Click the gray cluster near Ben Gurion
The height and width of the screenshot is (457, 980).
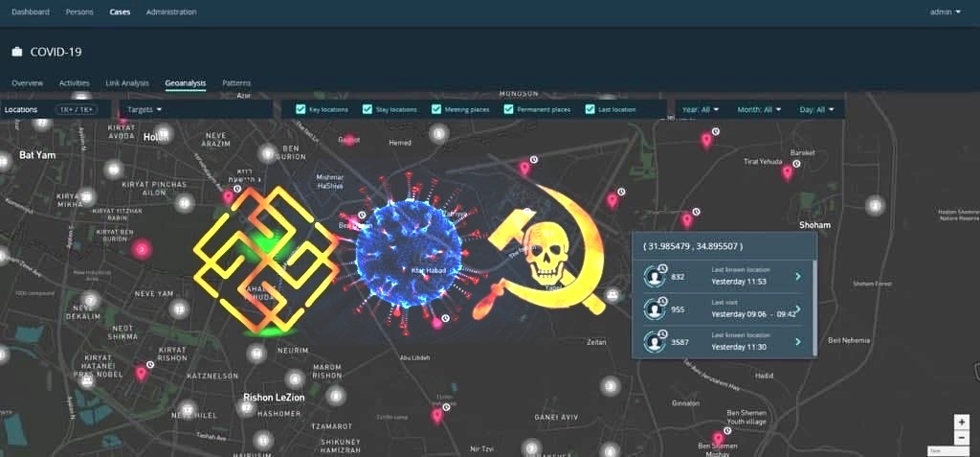268,153
